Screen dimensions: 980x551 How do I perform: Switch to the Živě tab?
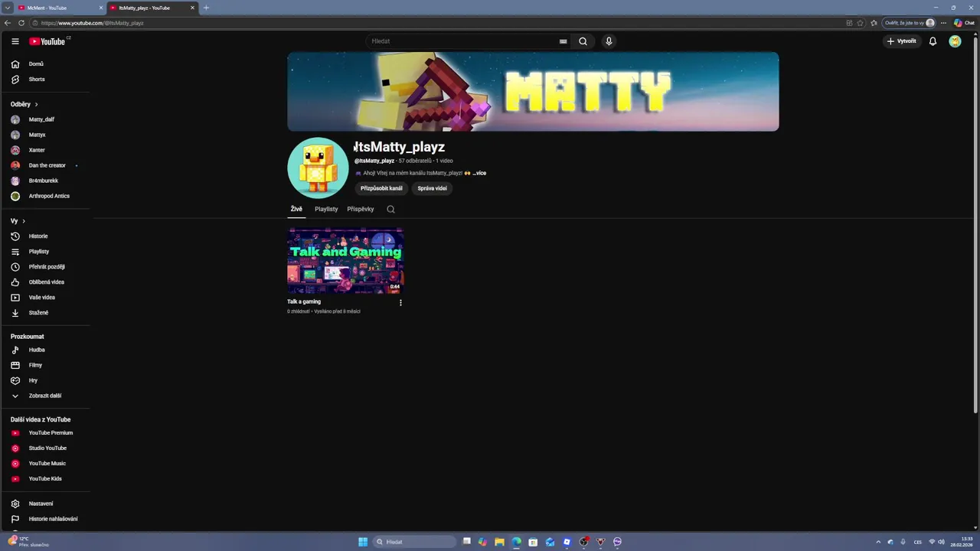(296, 209)
